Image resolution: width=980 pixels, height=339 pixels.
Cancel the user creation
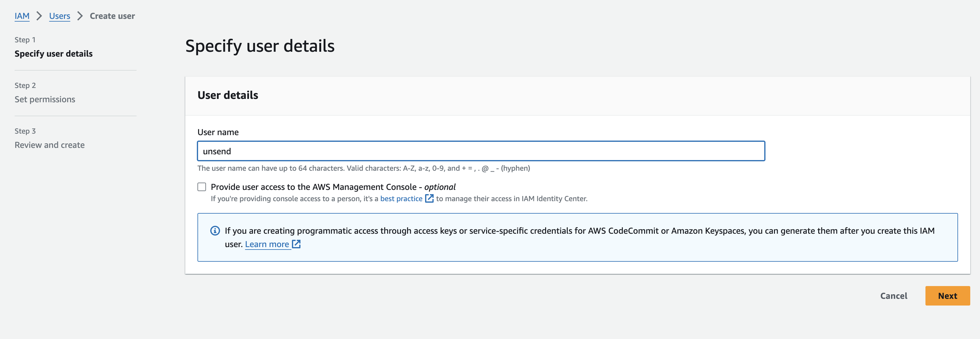click(893, 296)
